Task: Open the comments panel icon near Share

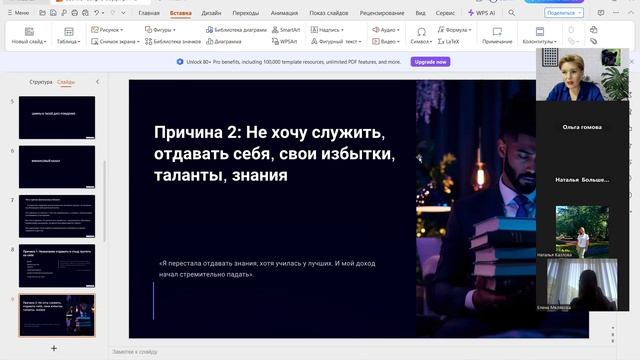Action: tap(601, 13)
